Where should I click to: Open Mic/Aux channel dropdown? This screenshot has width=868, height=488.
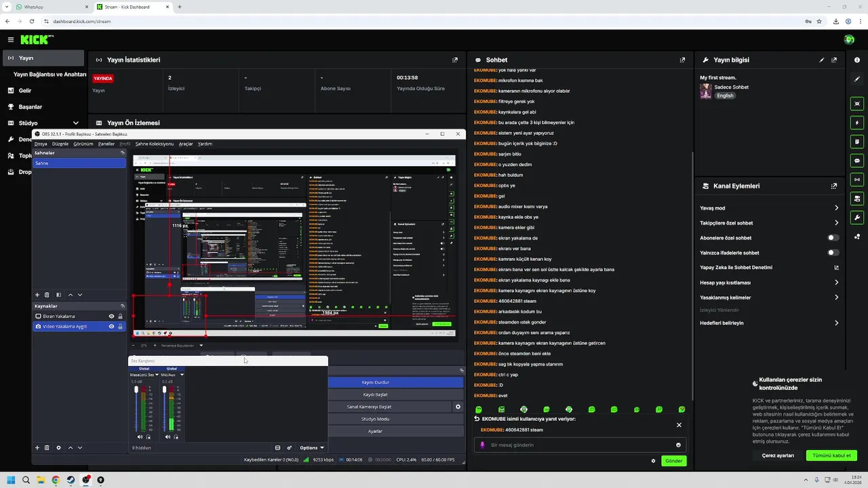(182, 375)
